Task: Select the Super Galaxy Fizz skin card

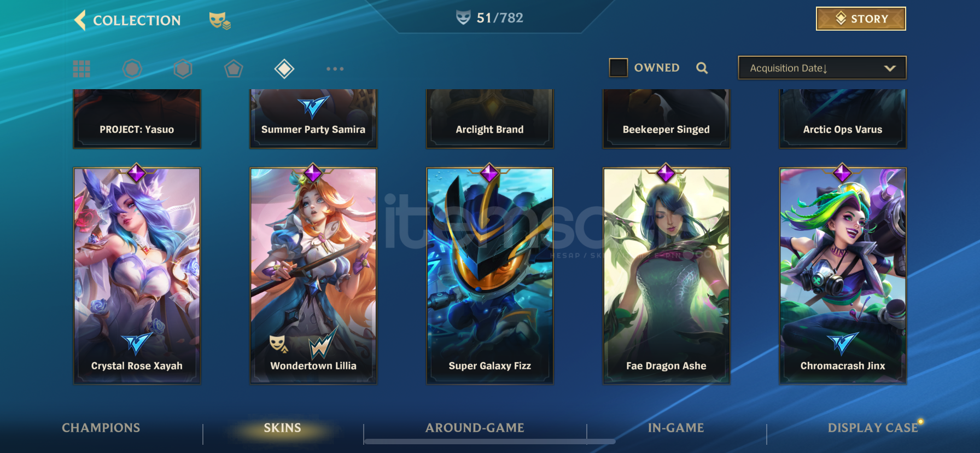Action: (x=490, y=275)
